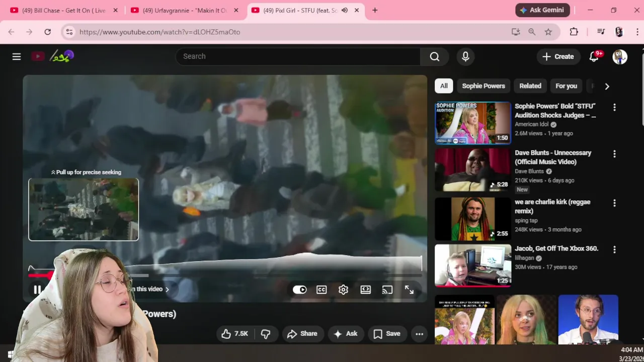Save video to a playlist
This screenshot has height=362, width=644.
pos(387,334)
